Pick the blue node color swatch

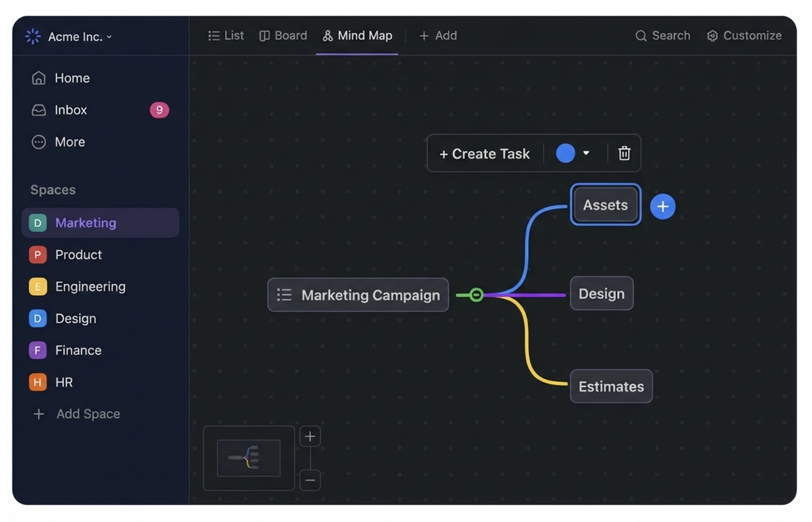coord(565,153)
